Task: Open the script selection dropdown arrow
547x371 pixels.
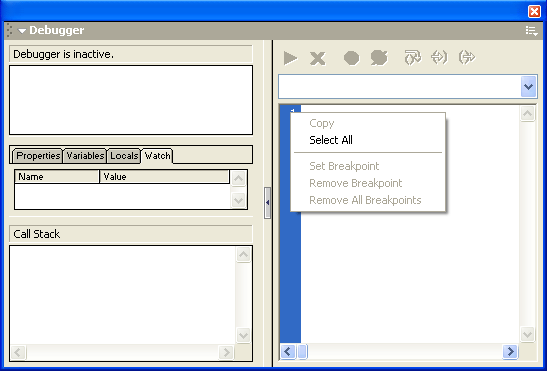Action: point(529,86)
